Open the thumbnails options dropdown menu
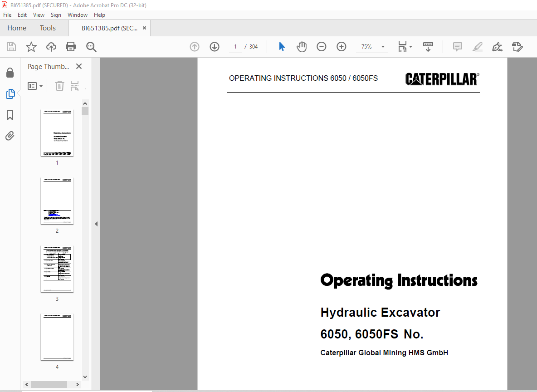 click(35, 86)
